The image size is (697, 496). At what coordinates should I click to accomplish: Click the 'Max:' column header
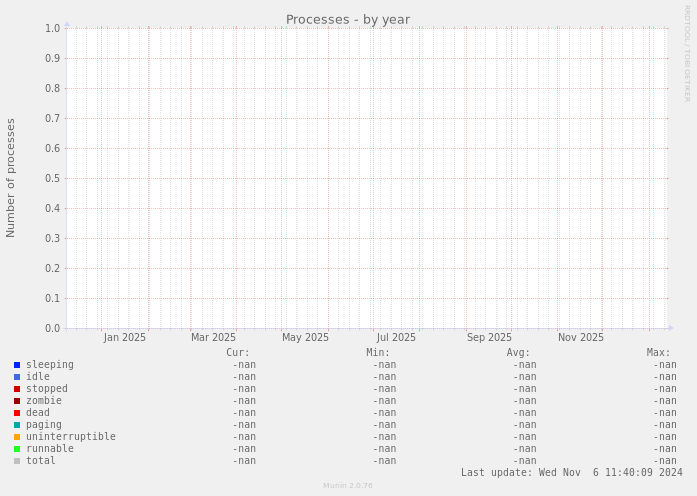(x=658, y=353)
